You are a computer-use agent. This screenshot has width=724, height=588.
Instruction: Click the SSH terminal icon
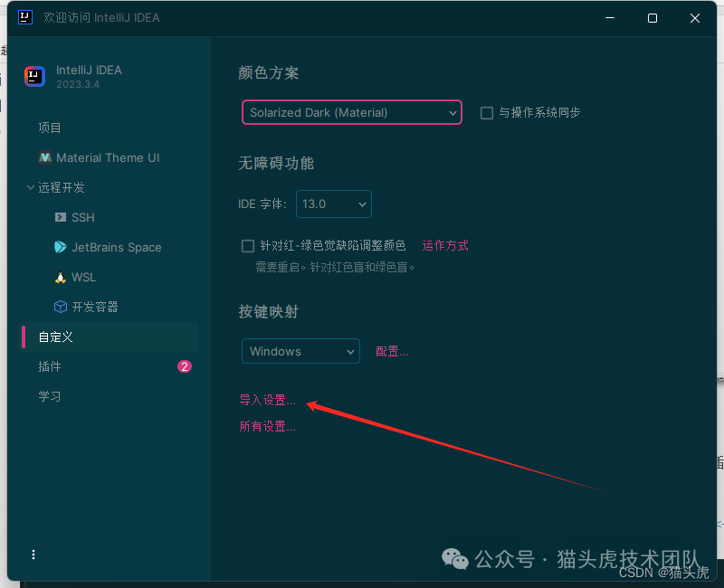pos(61,217)
